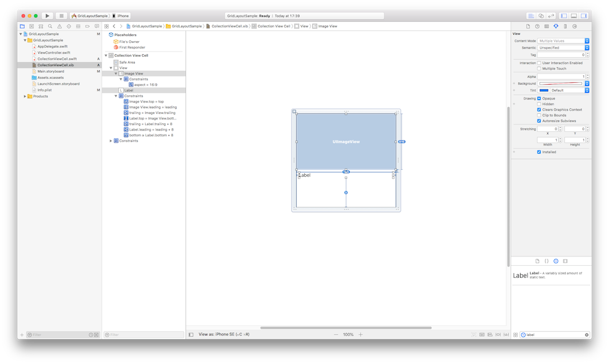Switch to the Version editor
609x364 pixels.
click(x=551, y=16)
